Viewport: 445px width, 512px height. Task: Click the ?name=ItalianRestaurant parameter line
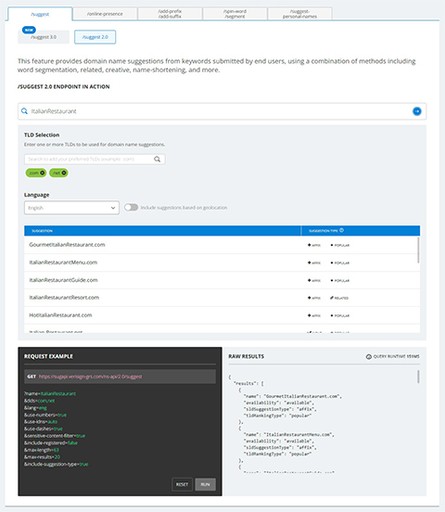pos(50,394)
